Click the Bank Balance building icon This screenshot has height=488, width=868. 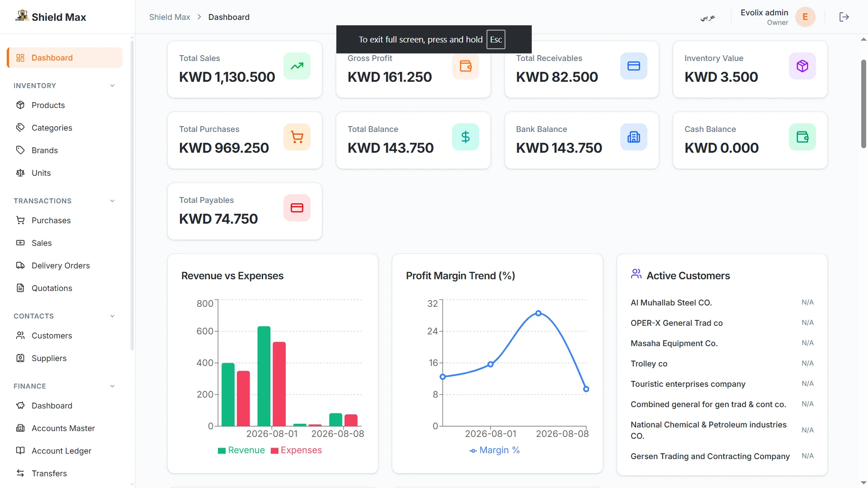634,137
